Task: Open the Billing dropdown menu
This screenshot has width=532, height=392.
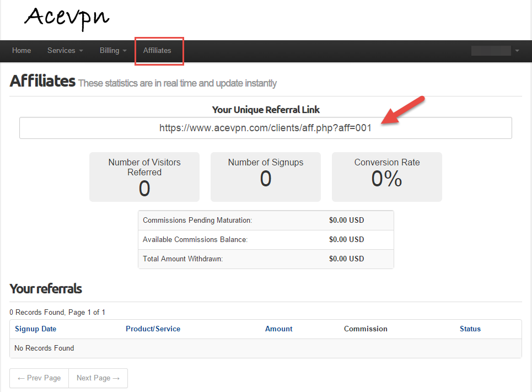Action: (113, 51)
